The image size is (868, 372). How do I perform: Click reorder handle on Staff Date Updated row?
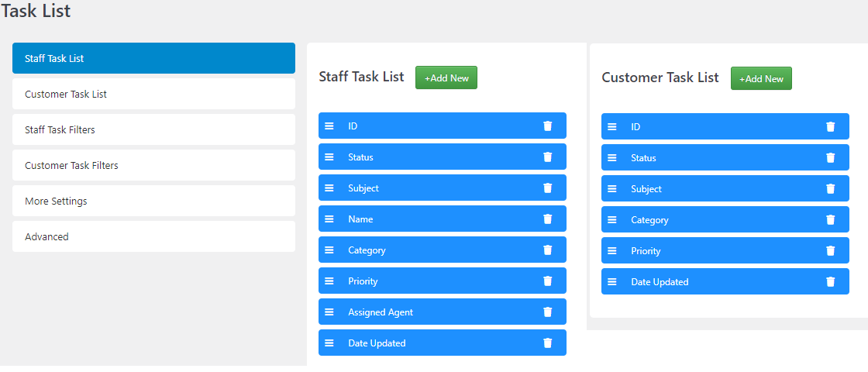pos(329,343)
